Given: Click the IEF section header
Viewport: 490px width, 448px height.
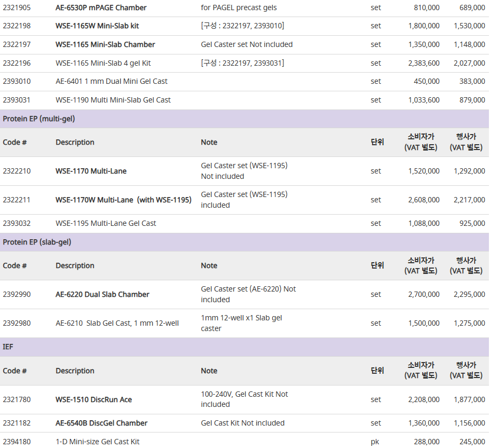Looking at the screenshot, I should pos(244,347).
